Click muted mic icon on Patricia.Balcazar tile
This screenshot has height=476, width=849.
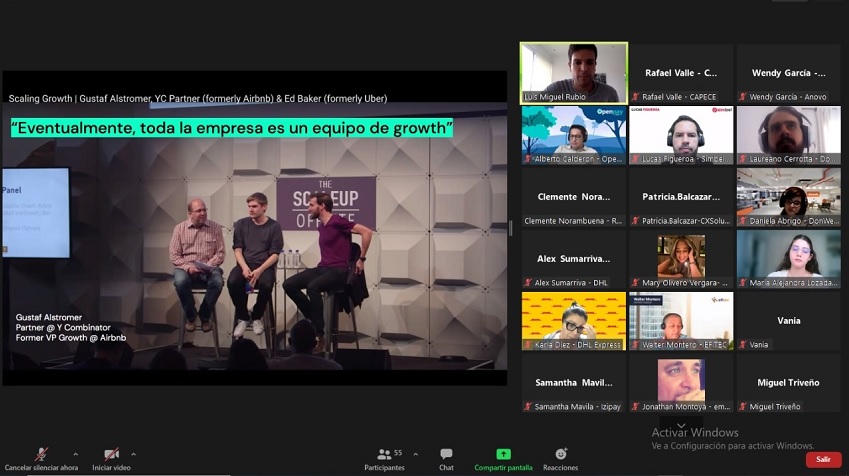click(x=636, y=221)
